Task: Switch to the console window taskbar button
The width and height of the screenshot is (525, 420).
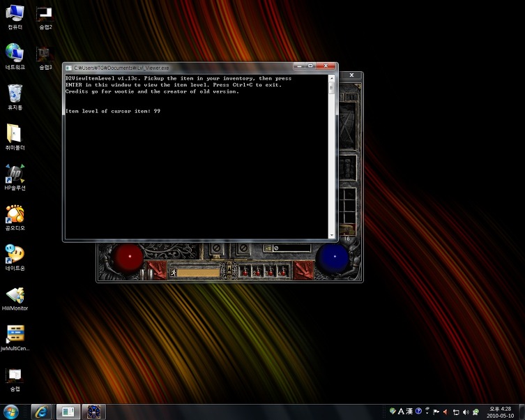Action: pos(68,412)
